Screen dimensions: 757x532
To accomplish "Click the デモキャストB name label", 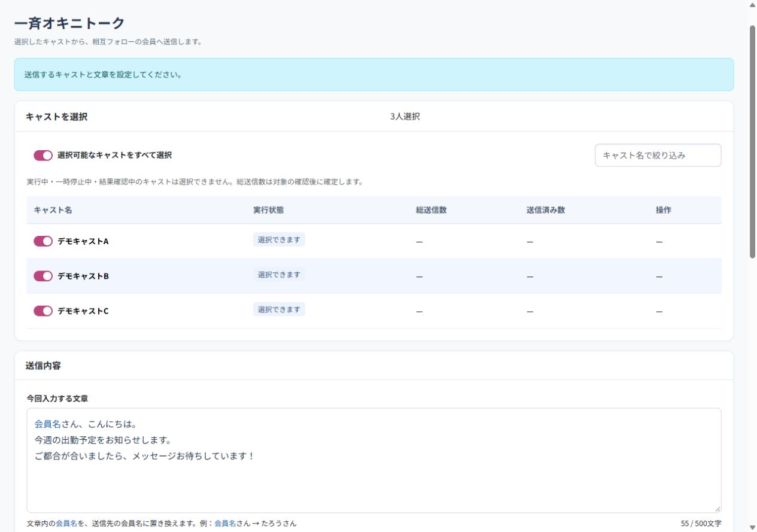I will (x=83, y=276).
